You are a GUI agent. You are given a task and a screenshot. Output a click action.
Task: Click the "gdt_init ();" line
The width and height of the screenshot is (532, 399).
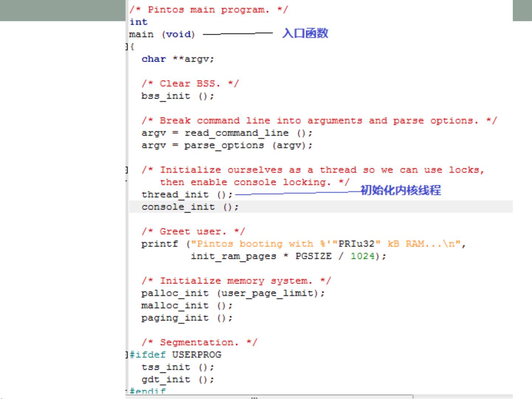click(x=178, y=379)
